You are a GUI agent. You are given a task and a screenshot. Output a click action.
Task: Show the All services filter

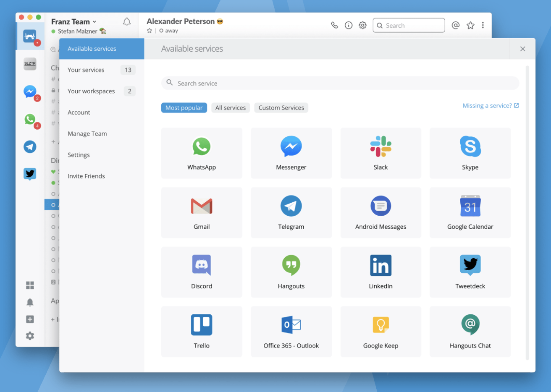[231, 108]
